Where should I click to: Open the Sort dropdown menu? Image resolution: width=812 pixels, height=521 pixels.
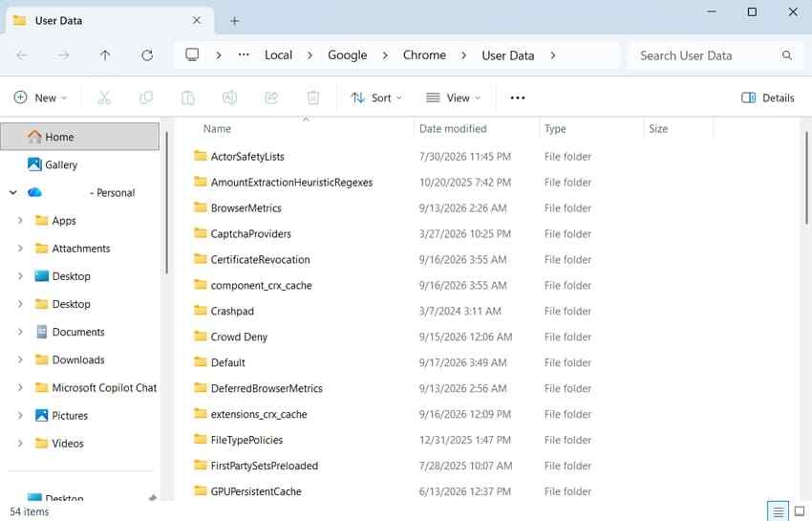pos(377,98)
